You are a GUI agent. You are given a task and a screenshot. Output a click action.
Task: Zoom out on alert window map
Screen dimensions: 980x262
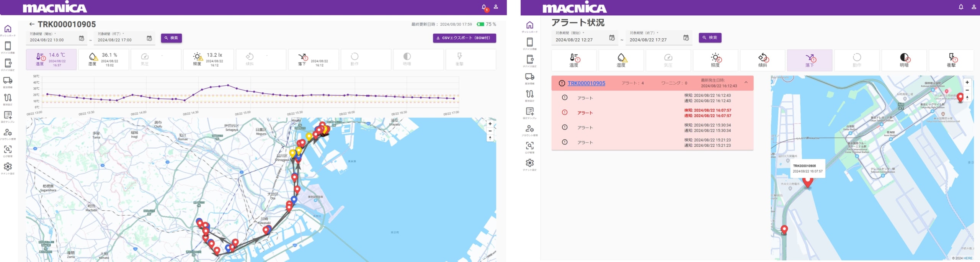pyautogui.click(x=967, y=90)
